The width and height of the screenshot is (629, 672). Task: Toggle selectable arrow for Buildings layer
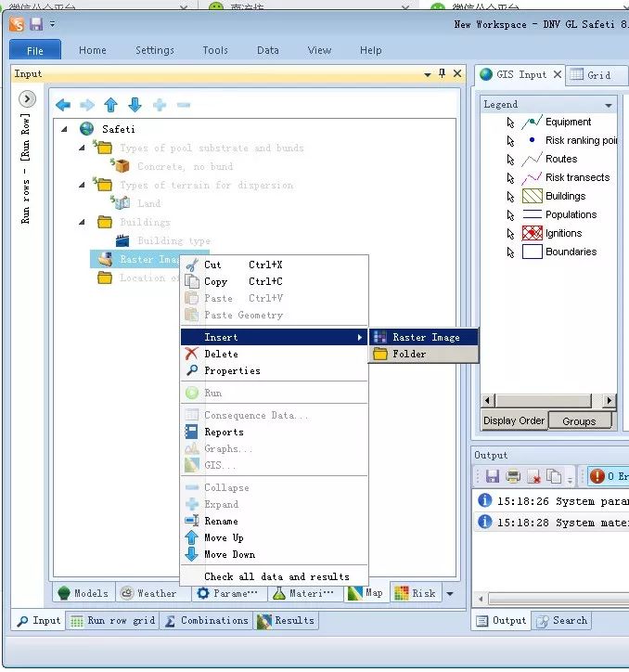[510, 196]
